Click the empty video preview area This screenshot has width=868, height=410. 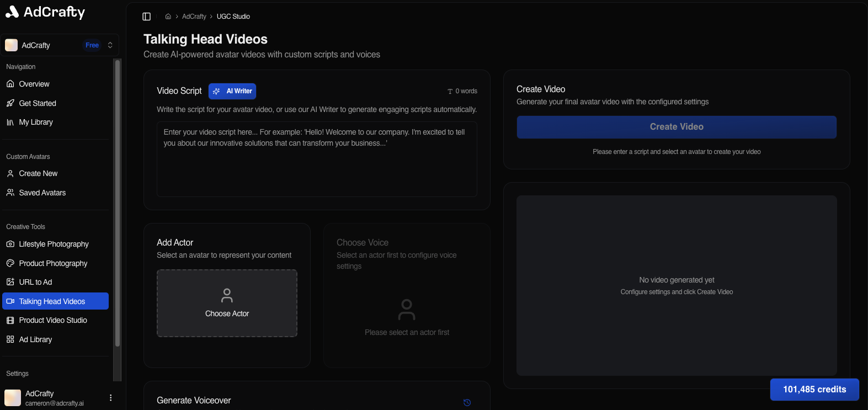pos(677,286)
